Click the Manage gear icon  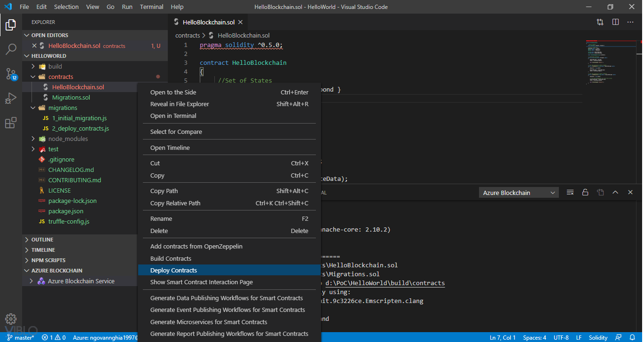pos(11,319)
